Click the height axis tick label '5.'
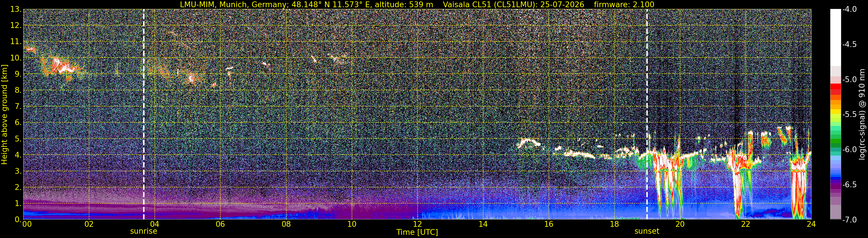Viewport: 868px width, 238px height. click(x=18, y=139)
